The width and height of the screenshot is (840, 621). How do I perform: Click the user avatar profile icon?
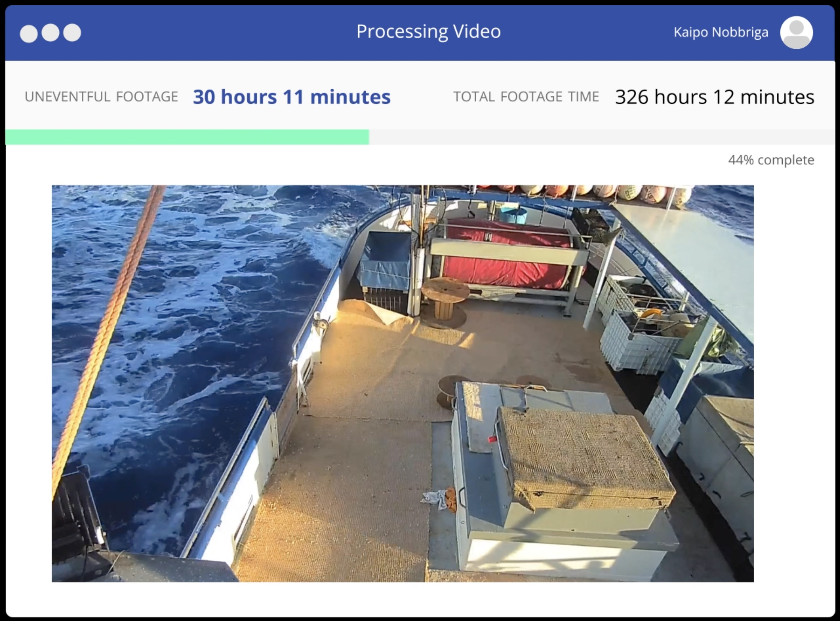point(797,32)
